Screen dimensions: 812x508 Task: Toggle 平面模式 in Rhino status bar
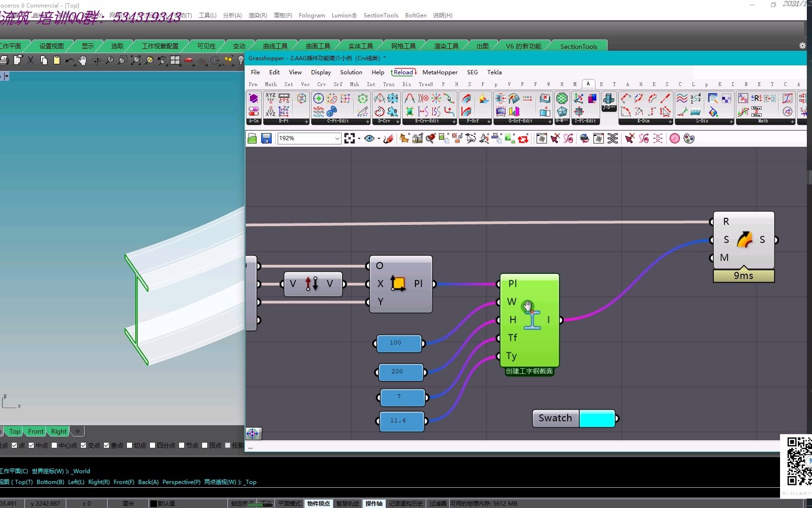[289, 503]
